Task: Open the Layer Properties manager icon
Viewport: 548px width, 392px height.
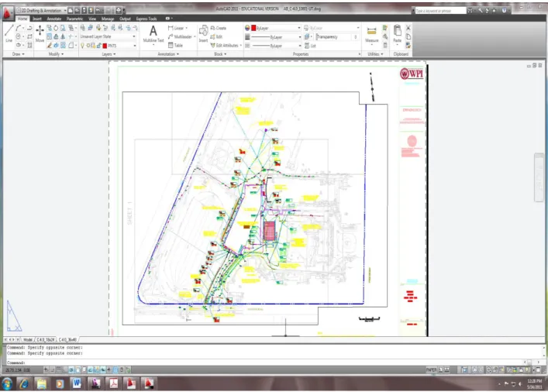Action: click(83, 28)
